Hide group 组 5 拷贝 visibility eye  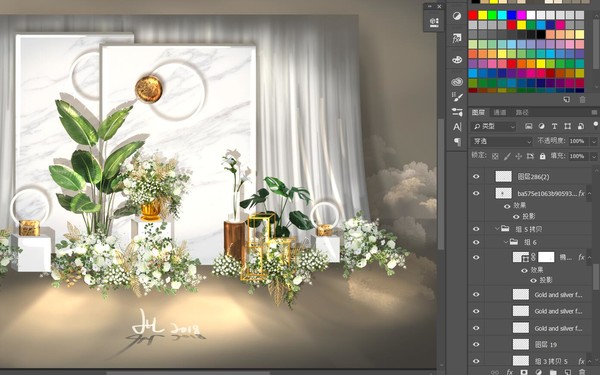[x=476, y=229]
